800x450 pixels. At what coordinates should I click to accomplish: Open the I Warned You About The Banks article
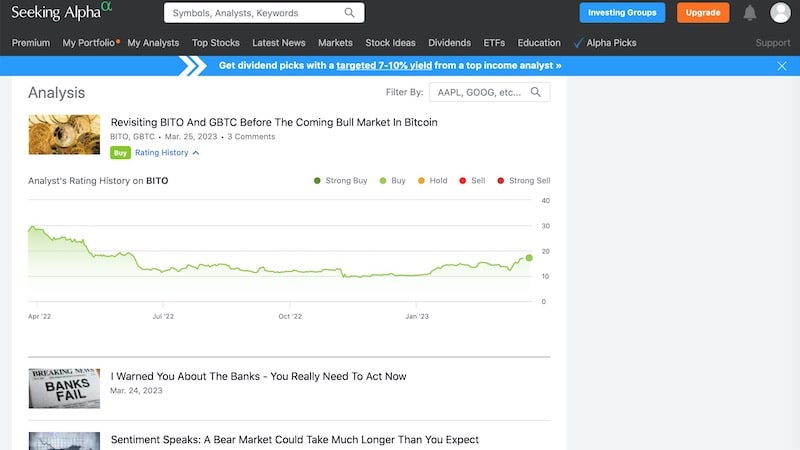258,377
